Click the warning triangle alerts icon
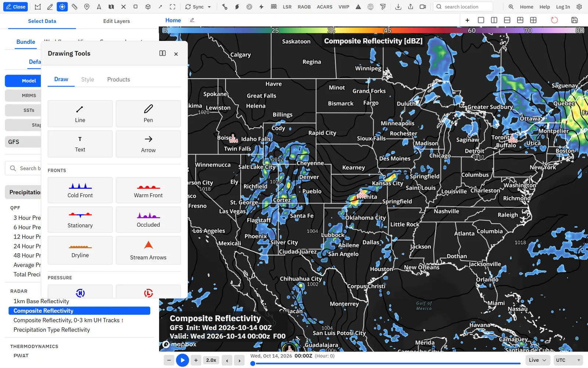The height and width of the screenshot is (368, 588). (x=358, y=7)
